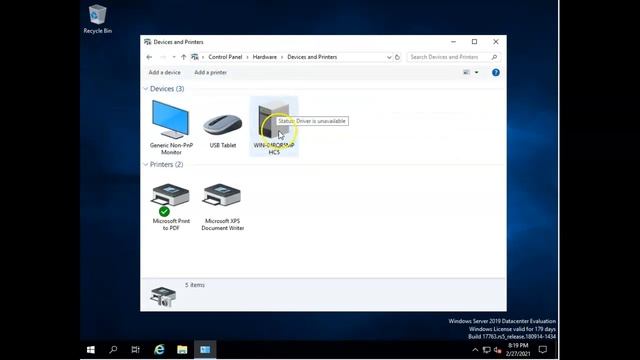Screen dimensions: 640x360
Task: Open the Action Center notifications icon
Action: pyautogui.click(x=542, y=350)
